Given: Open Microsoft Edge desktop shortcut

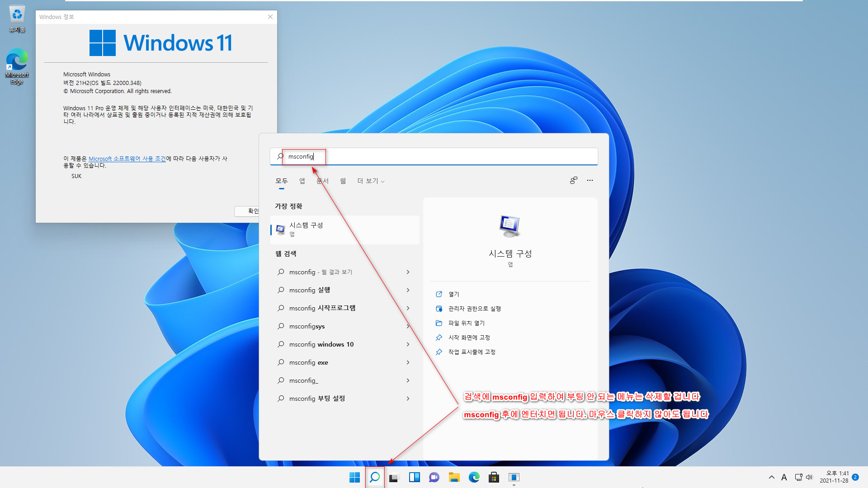Looking at the screenshot, I should (17, 67).
